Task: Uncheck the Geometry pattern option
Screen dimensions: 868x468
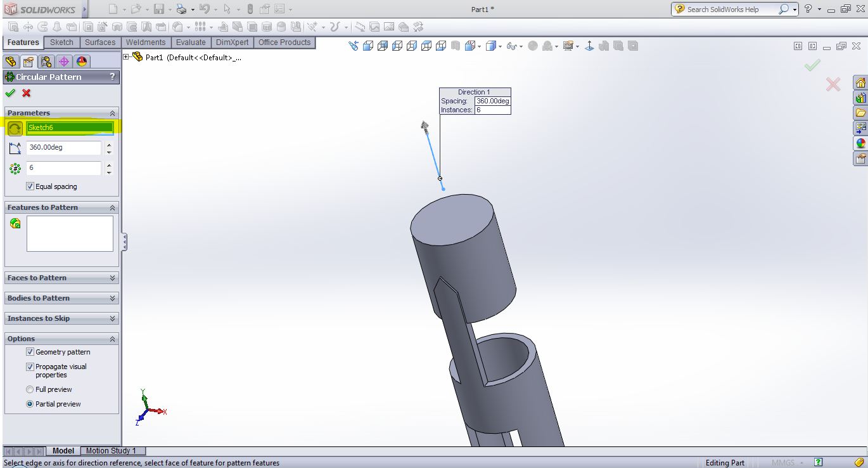Action: click(30, 352)
